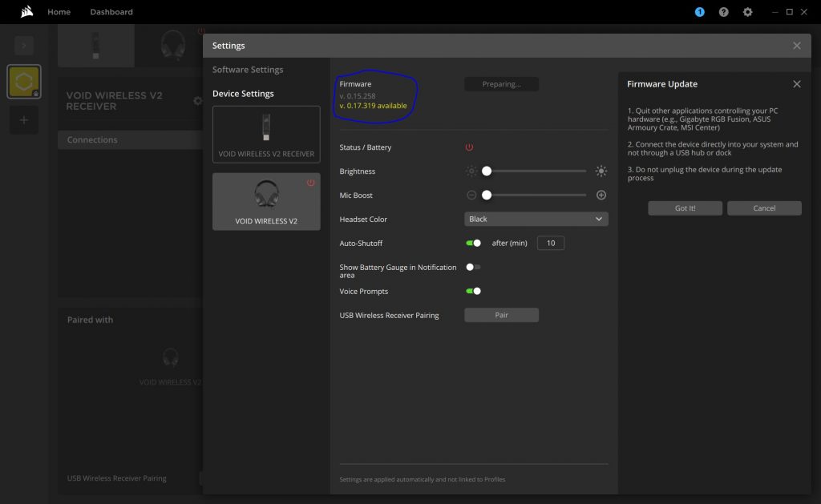This screenshot has height=504, width=821.
Task: Click the 'v. 0.17.319 available' firmware text
Action: point(373,106)
